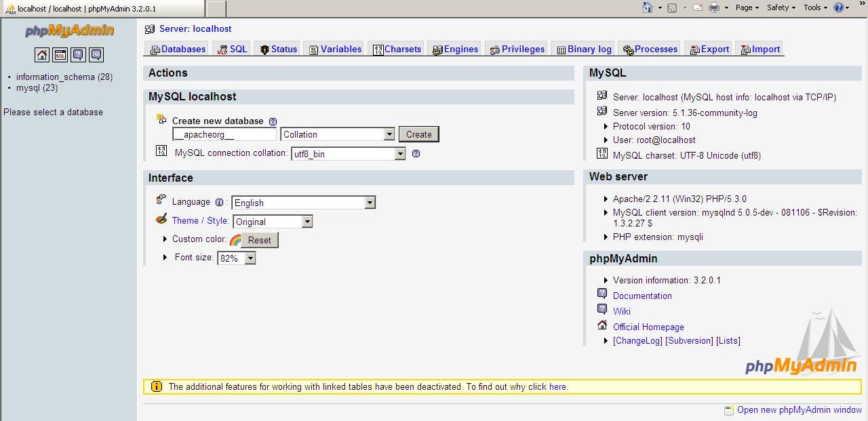Open the IE Tools menu
This screenshot has height=421, width=868.
[x=816, y=7]
